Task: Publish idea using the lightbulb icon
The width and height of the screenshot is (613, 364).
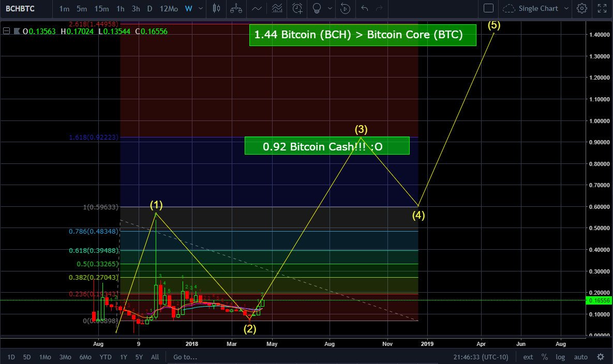Action: (x=317, y=8)
